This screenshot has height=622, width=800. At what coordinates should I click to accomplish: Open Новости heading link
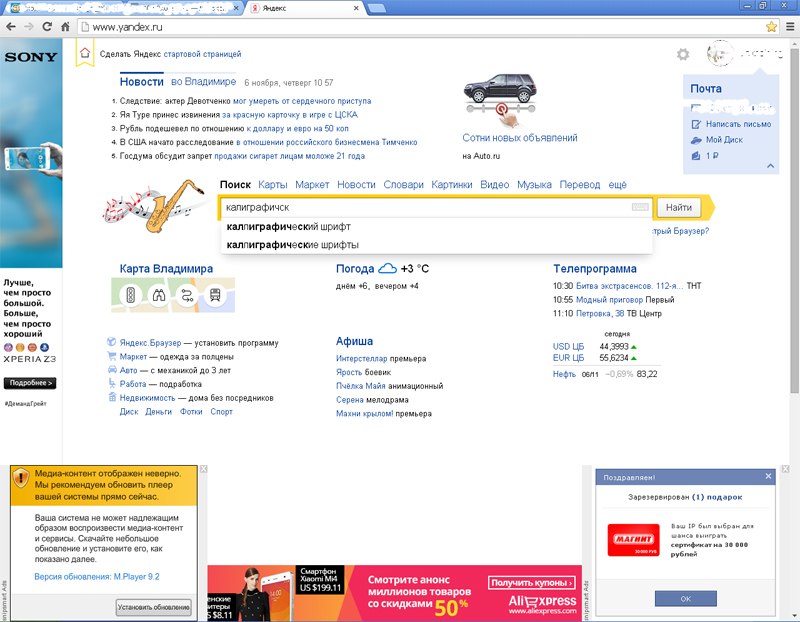141,82
